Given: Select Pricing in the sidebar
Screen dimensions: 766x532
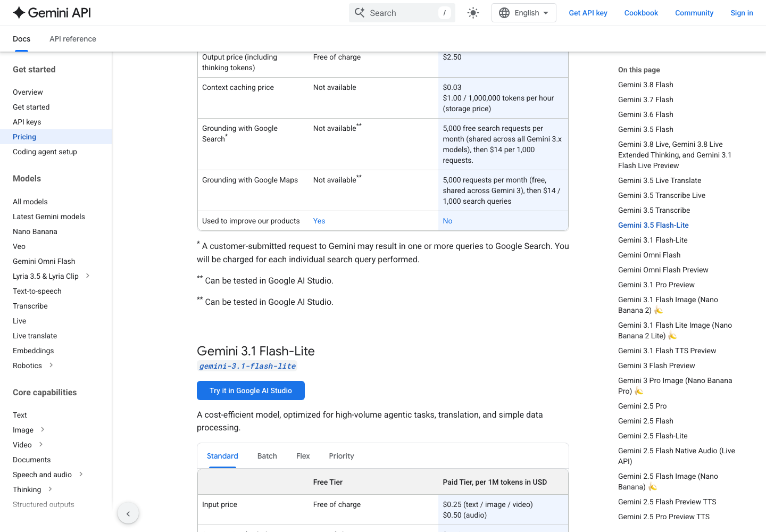Looking at the screenshot, I should pyautogui.click(x=56, y=137).
